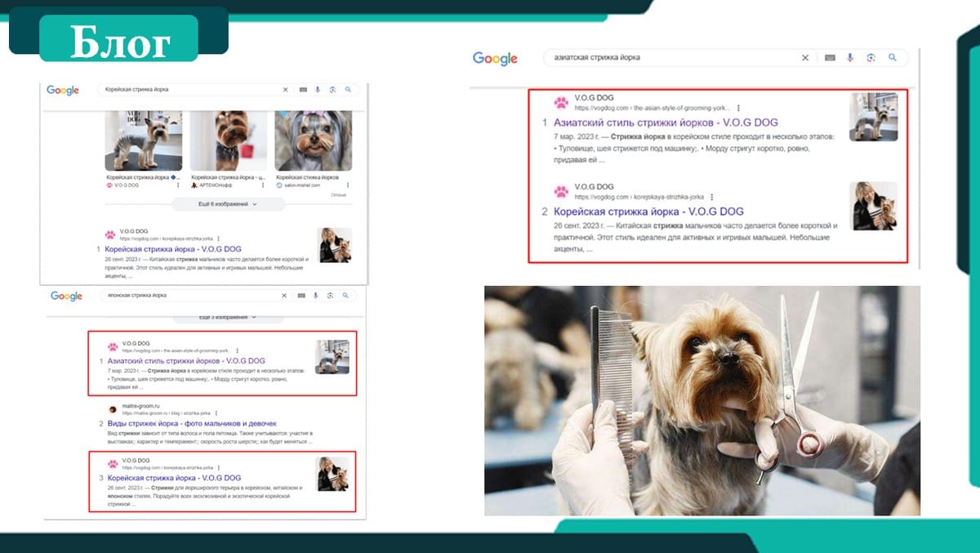Click the magnifier search icon beside 'азиатская стрижка йорка'

pyautogui.click(x=893, y=57)
